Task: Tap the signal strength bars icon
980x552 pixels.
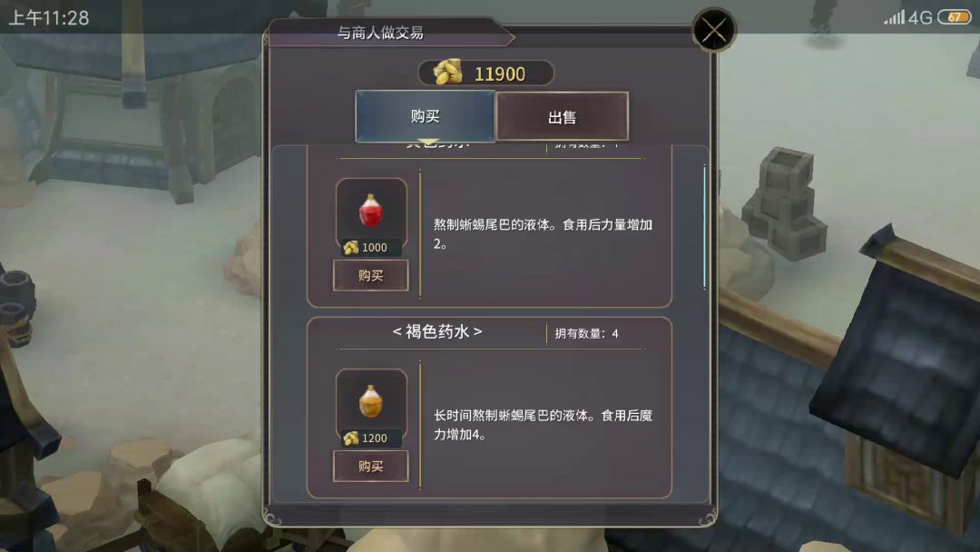Action: point(895,17)
